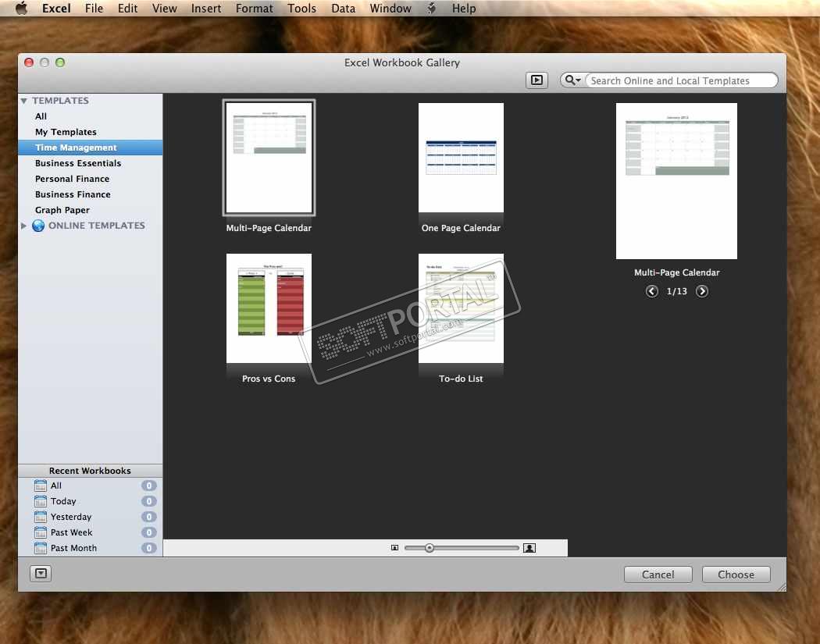Click the Templates section header label

(60, 101)
